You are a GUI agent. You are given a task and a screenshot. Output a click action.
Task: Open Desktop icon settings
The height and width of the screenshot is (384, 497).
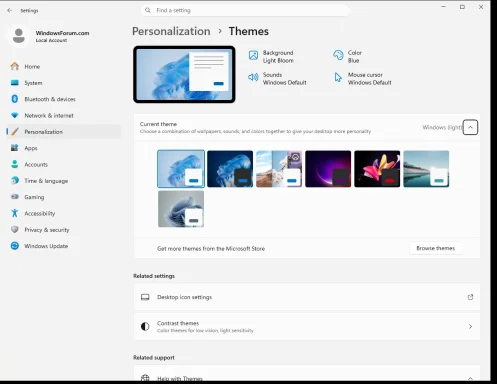pos(307,297)
